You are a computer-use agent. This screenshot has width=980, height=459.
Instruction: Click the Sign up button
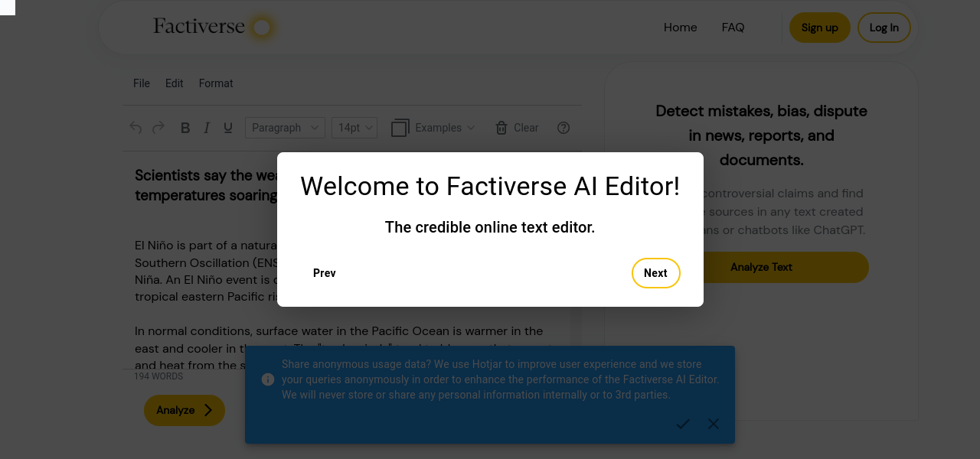pyautogui.click(x=820, y=28)
